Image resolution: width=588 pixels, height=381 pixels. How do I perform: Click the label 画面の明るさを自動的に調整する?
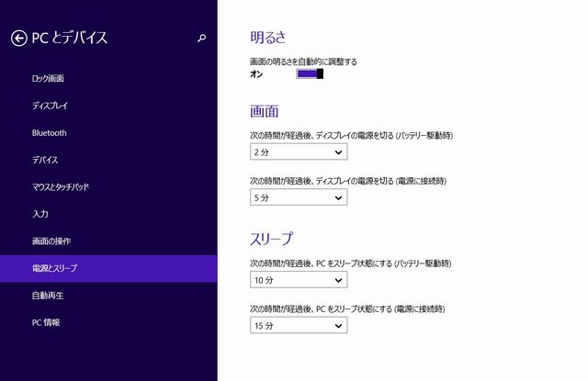click(304, 62)
